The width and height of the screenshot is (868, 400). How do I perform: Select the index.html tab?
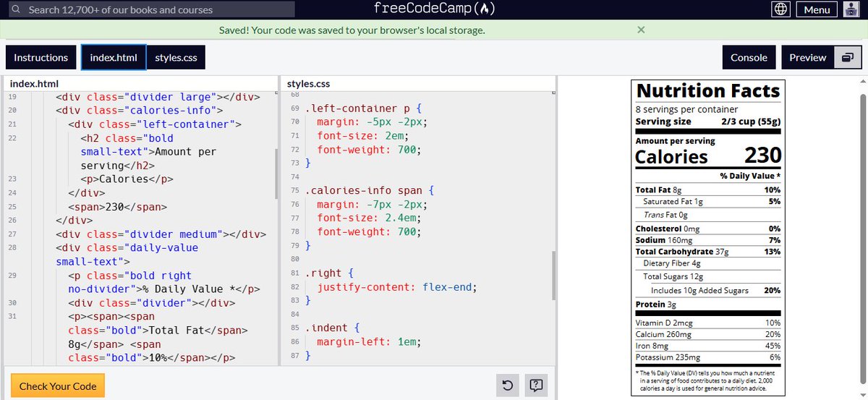[x=114, y=58]
